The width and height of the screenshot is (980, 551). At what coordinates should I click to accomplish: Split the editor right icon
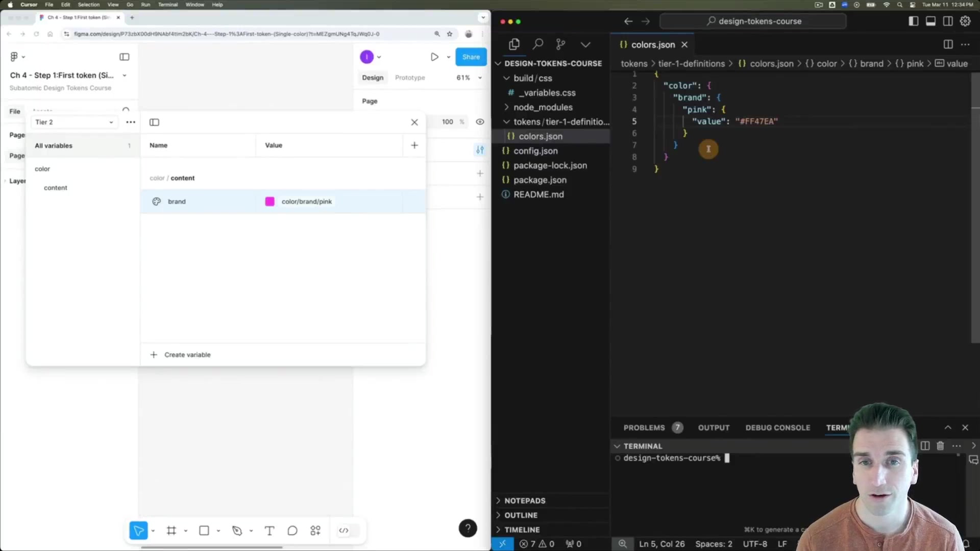click(948, 44)
